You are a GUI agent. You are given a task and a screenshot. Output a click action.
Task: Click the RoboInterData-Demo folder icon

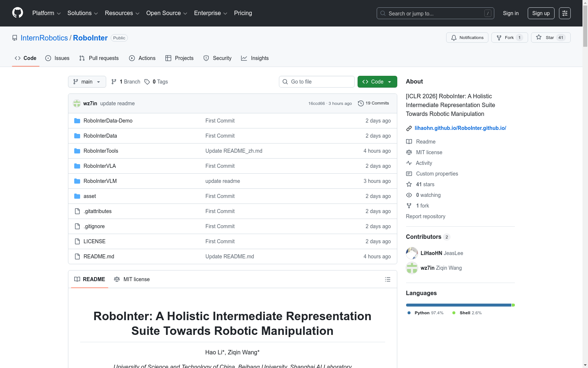(77, 121)
